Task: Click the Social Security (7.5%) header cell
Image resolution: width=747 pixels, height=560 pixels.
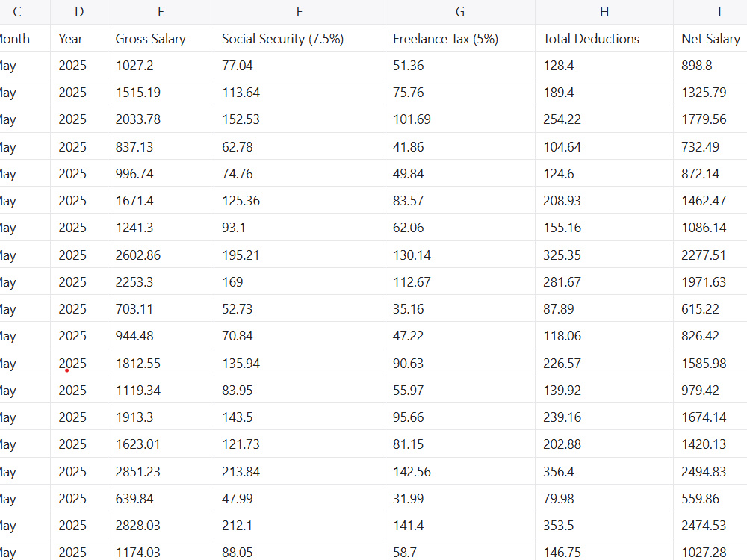Action: pyautogui.click(x=300, y=38)
